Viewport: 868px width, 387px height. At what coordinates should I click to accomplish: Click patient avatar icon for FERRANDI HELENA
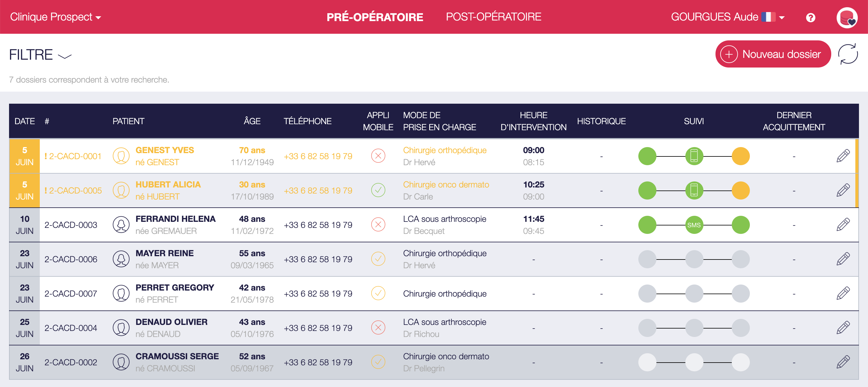coord(121,225)
